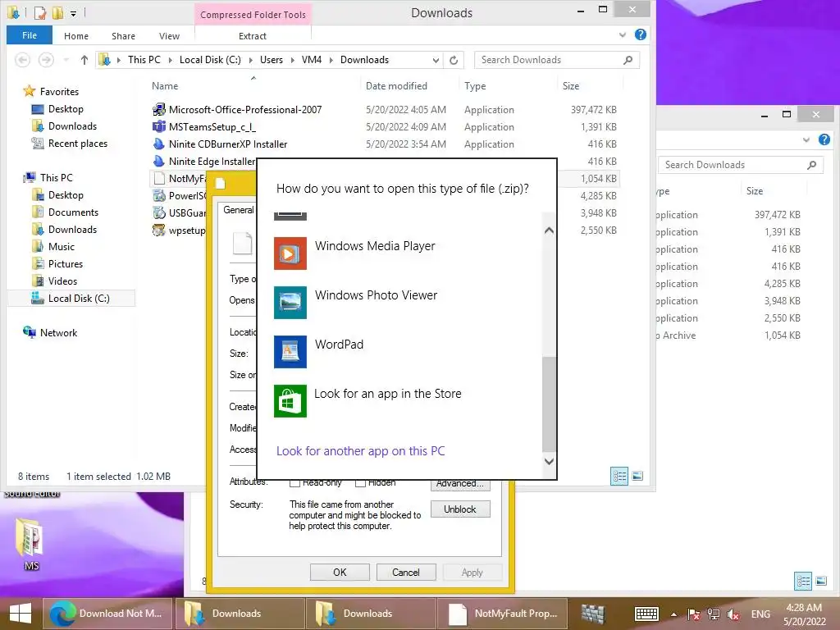The width and height of the screenshot is (840, 630).
Task: Click the taskbar clock showing 4:28 AM
Action: 804,614
